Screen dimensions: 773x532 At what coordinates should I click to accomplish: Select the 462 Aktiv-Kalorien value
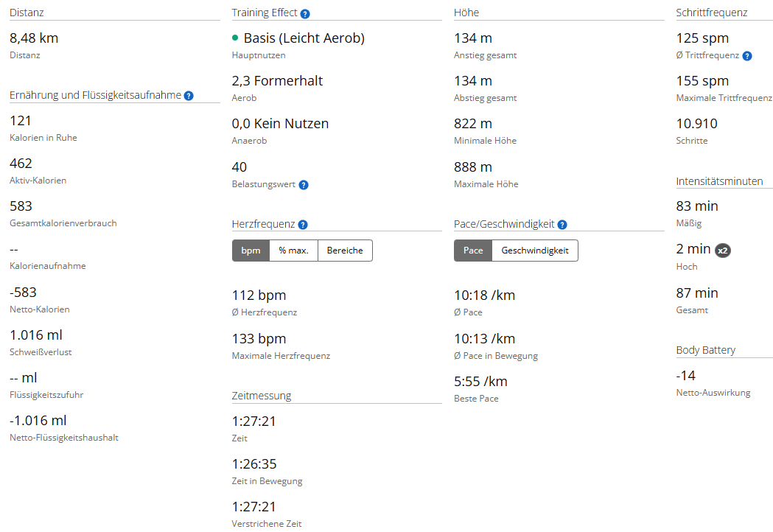tap(21, 163)
